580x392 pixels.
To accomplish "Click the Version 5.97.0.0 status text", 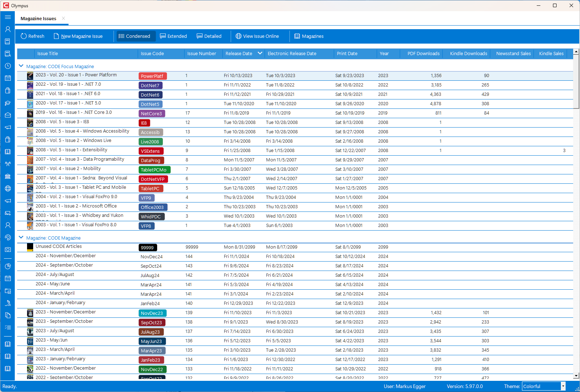I will pyautogui.click(x=465, y=386).
